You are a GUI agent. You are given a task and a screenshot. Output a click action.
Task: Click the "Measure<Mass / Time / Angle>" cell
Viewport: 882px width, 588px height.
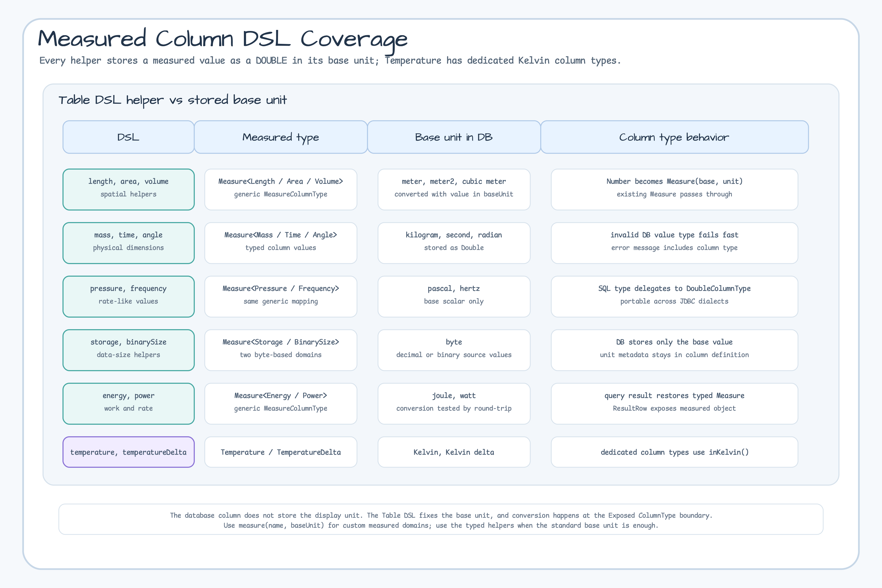(281, 243)
